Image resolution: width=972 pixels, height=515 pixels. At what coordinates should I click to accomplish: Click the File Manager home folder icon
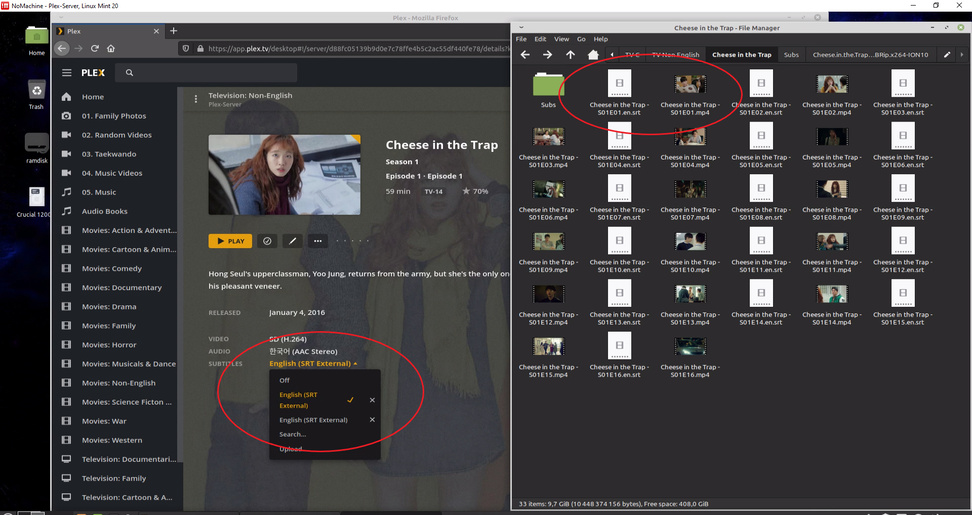coord(593,55)
